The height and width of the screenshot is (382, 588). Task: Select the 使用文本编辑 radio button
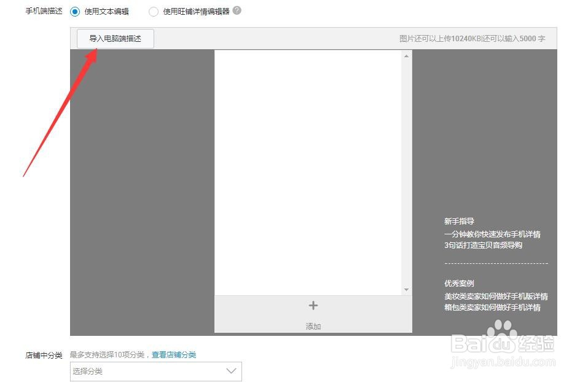coord(75,10)
